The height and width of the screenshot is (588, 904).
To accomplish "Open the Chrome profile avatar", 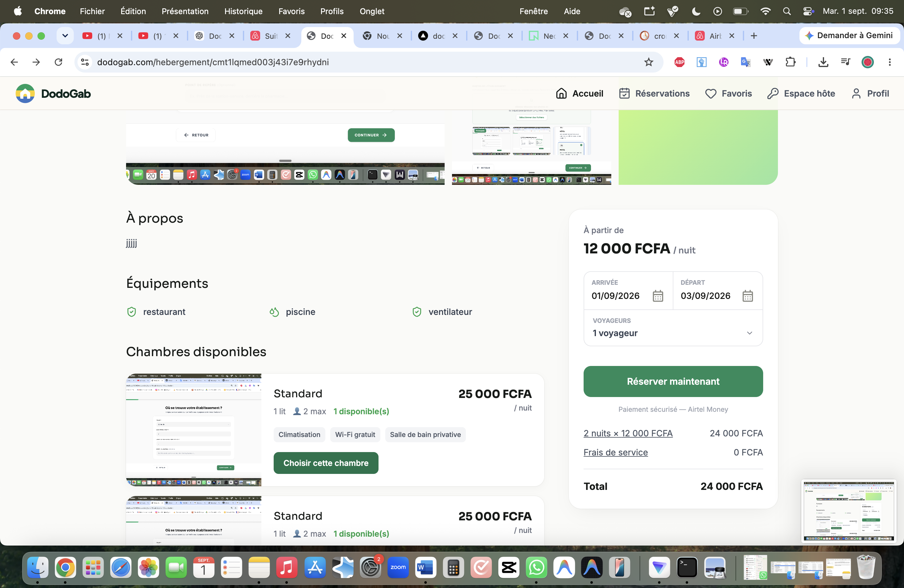I will [x=867, y=62].
